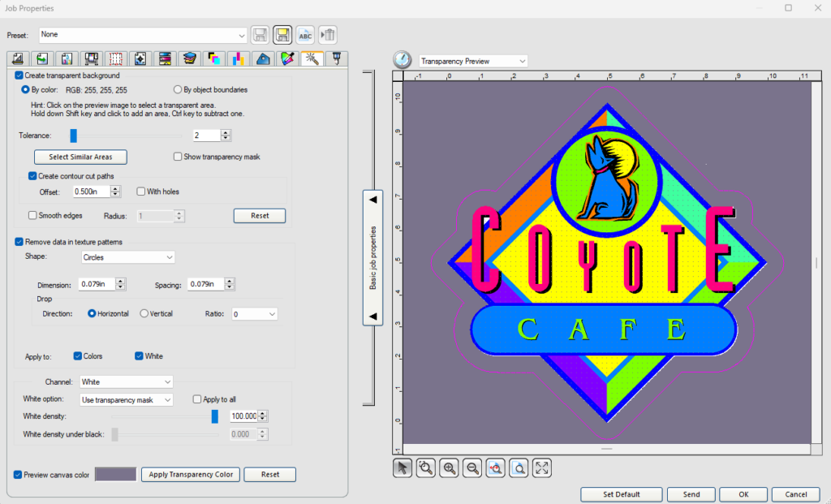Open the stacked color layers tab
This screenshot has width=831, height=504.
click(x=189, y=58)
